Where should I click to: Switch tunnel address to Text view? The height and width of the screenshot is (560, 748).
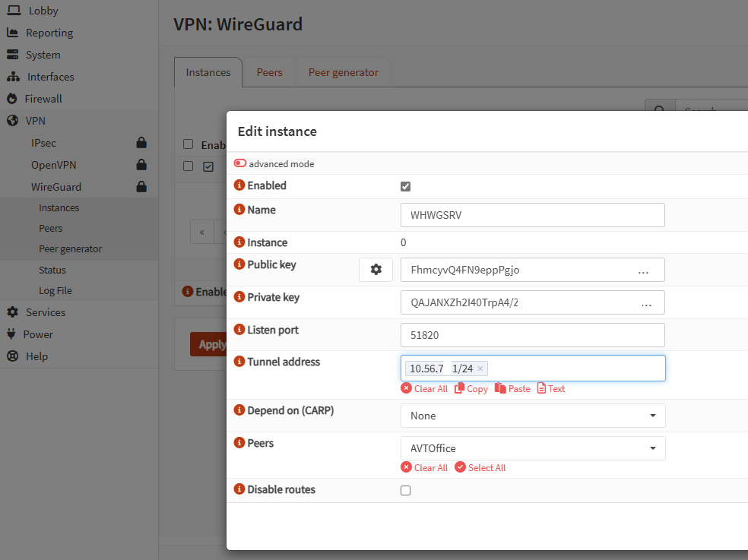coord(551,388)
